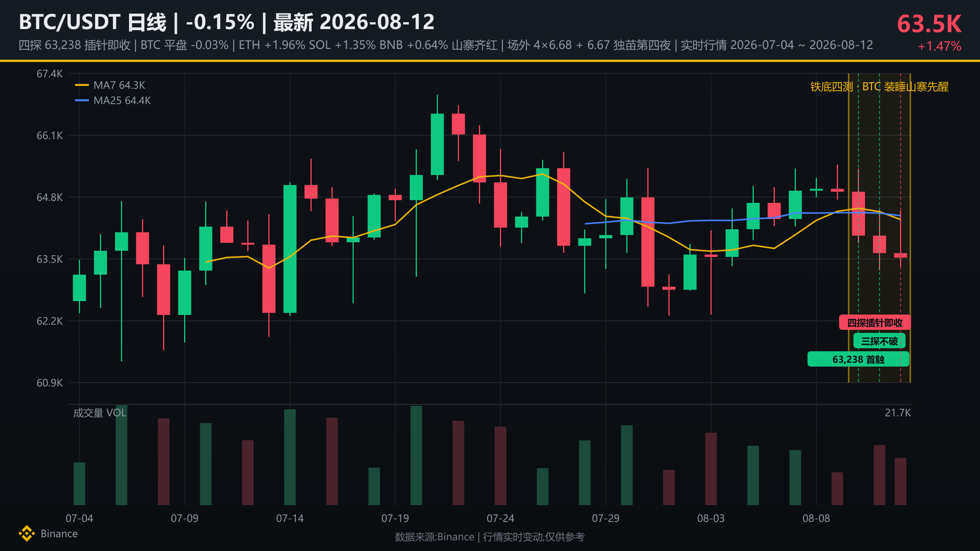Click the large red candle on 07-31

pos(648,242)
